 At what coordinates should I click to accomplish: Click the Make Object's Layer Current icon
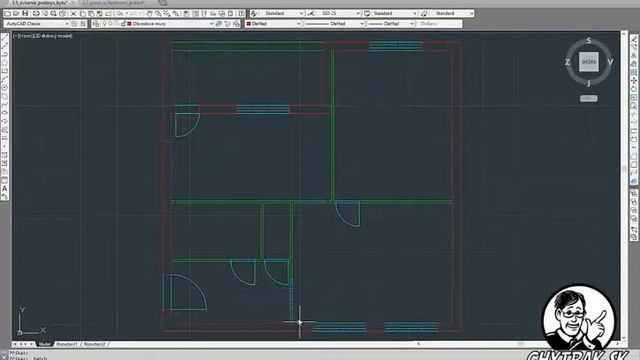(218, 24)
